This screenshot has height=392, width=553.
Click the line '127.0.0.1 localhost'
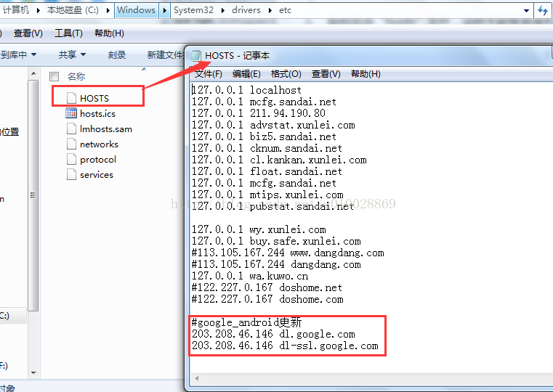246,90
